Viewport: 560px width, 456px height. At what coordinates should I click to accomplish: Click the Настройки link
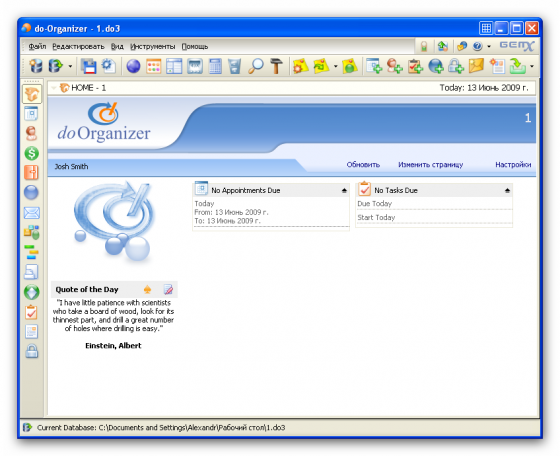513,165
